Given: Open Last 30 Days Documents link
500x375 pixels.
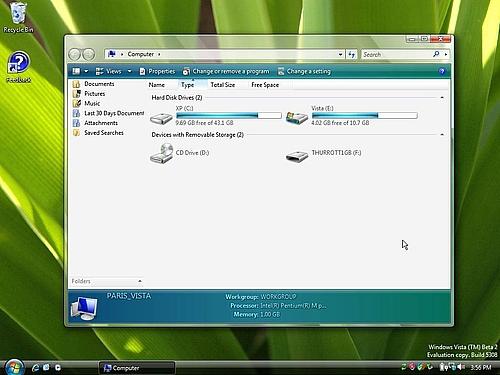Looking at the screenshot, I should click(x=108, y=113).
